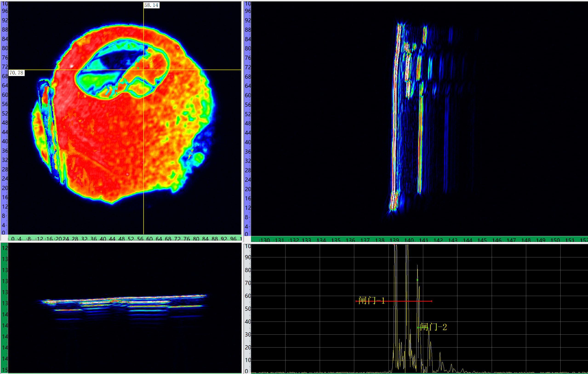Click the 闸门-2 gate label

pyautogui.click(x=434, y=327)
